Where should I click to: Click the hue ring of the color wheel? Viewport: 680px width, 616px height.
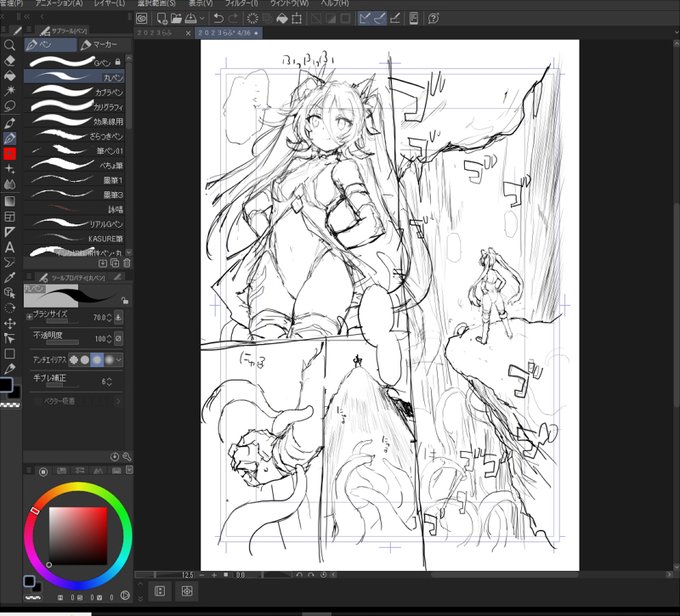point(78,488)
